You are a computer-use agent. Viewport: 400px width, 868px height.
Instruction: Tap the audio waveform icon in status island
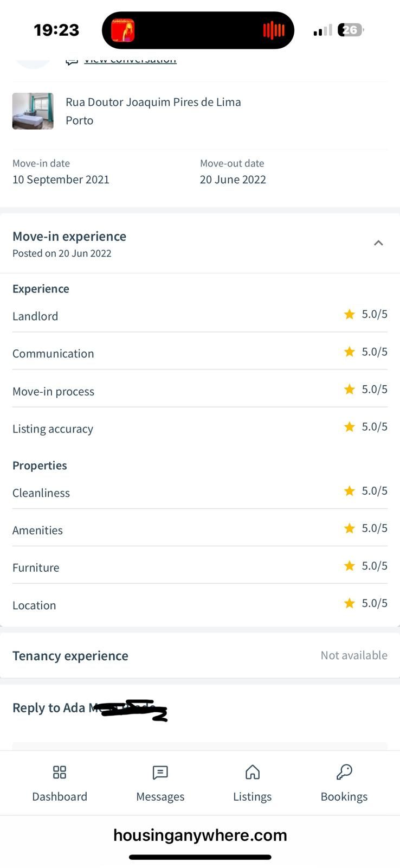click(x=274, y=30)
